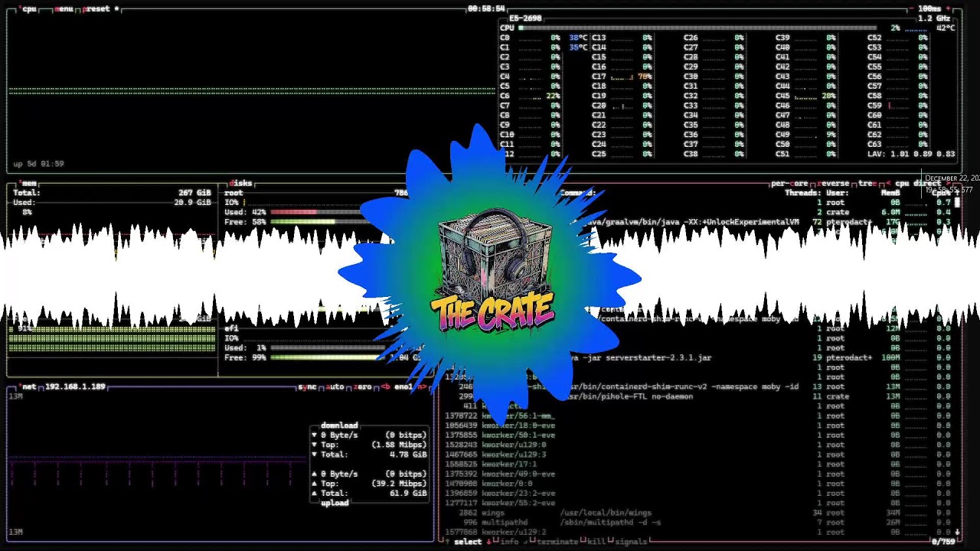Toggle process tree view
Viewport: 980px width, 551px height.
[x=868, y=184]
